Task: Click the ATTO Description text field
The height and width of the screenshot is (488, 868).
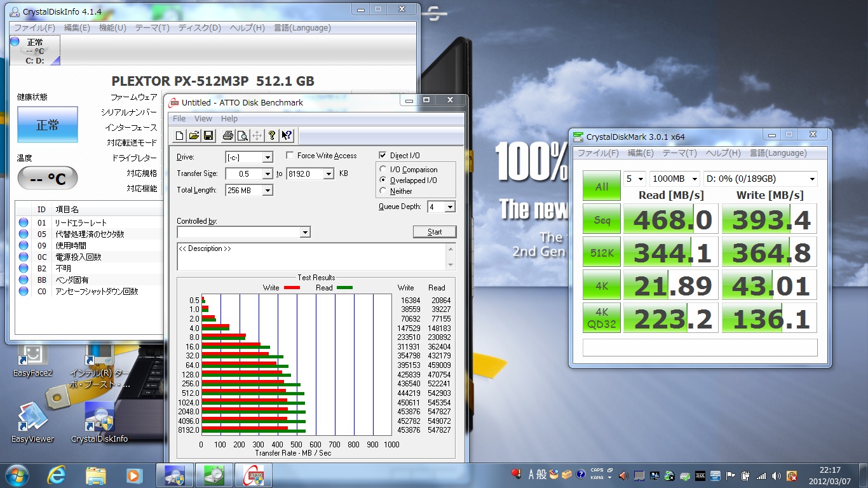Action: tap(311, 256)
